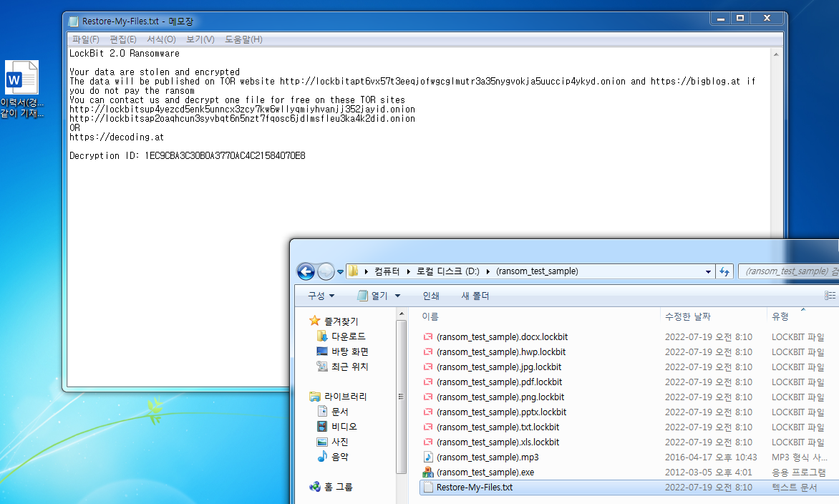Screen dimensions: 839x504
Task: Open the 도움말(H) menu in Notepad
Action: (243, 39)
